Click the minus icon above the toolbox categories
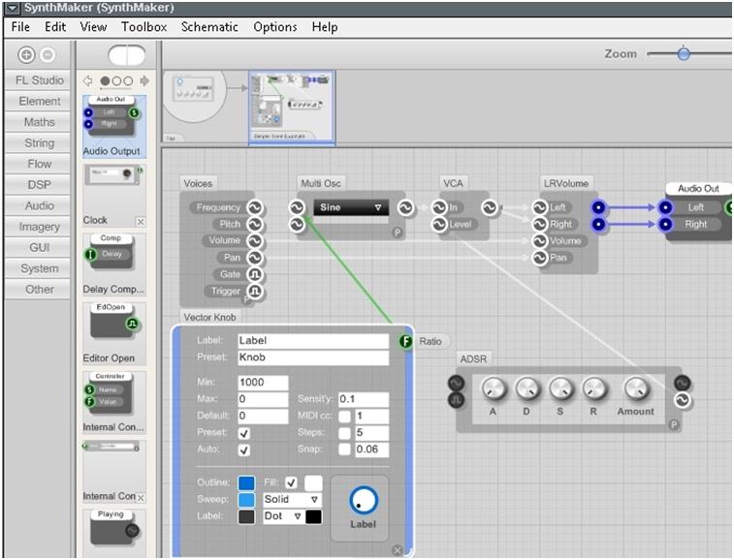This screenshot has height=560, width=734. point(46,55)
